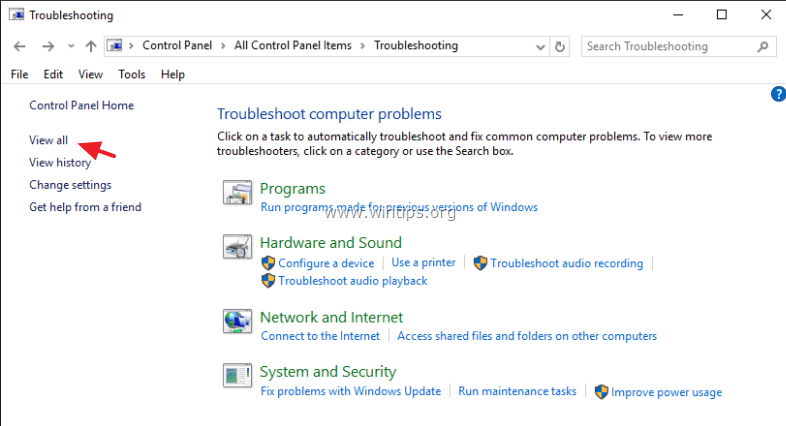The height and width of the screenshot is (426, 786).
Task: Go up one level with Up arrow
Action: (91, 47)
